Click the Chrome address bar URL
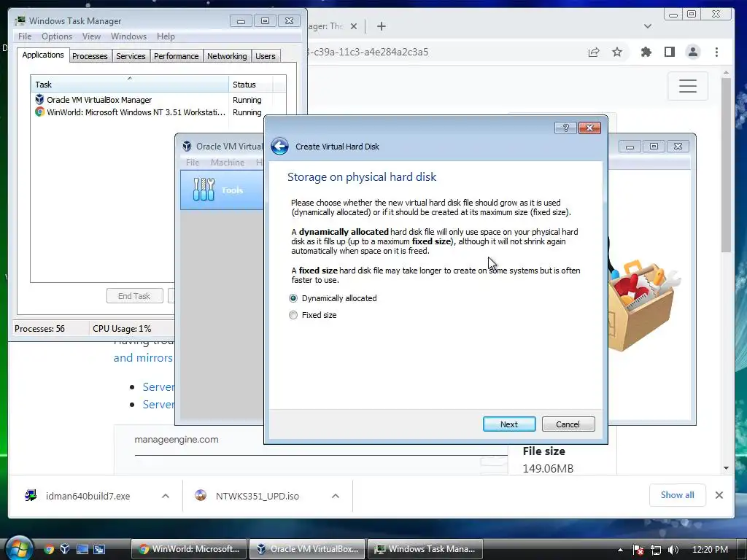This screenshot has height=560, width=747. pos(368,52)
